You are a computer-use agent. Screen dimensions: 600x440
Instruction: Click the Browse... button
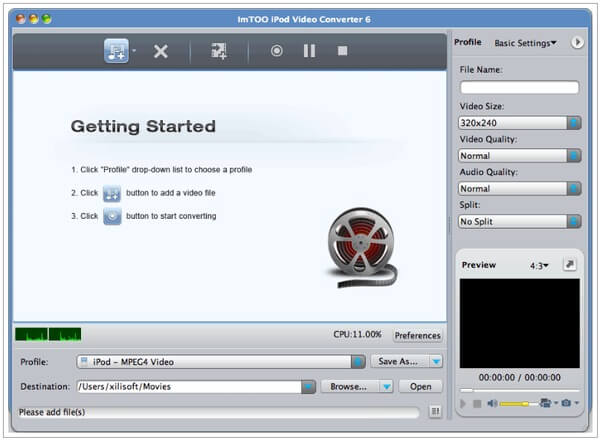coord(349,387)
